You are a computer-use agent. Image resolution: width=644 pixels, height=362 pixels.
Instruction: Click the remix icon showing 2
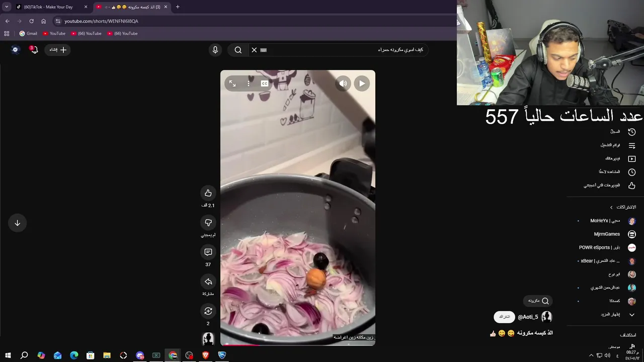[208, 311]
